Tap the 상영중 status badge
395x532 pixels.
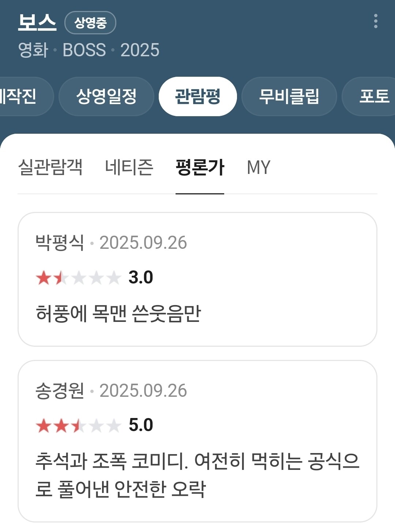[x=90, y=23]
